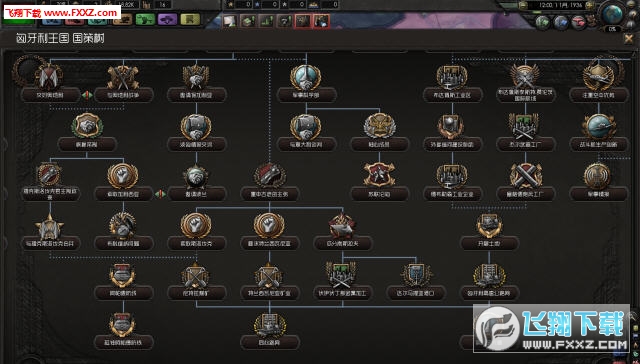Click the purple button in top bar

167,19
